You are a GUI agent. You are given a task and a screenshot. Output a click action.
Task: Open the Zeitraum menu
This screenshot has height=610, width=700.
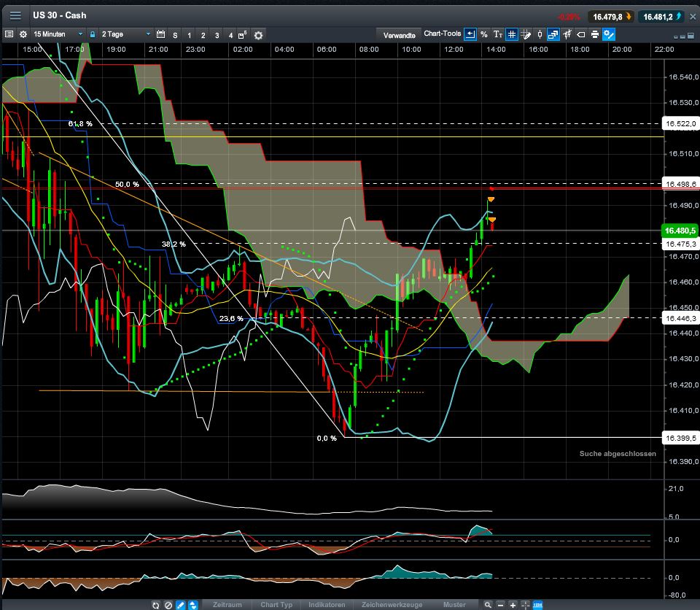(x=227, y=605)
